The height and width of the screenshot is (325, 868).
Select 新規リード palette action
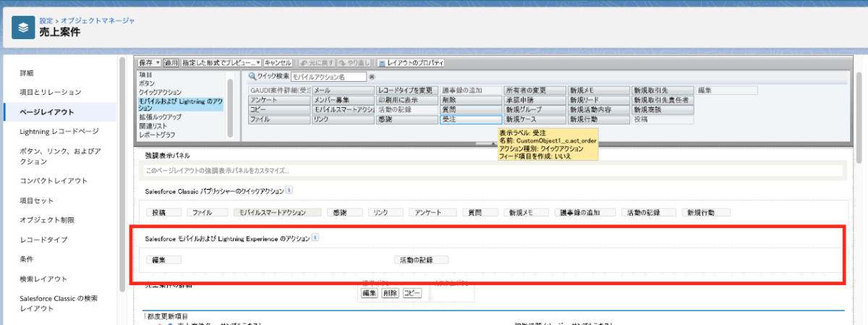(x=598, y=100)
